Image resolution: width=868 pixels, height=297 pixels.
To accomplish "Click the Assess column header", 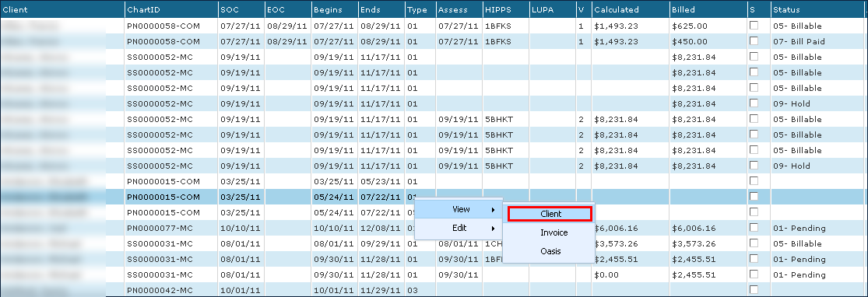I will pyautogui.click(x=459, y=9).
